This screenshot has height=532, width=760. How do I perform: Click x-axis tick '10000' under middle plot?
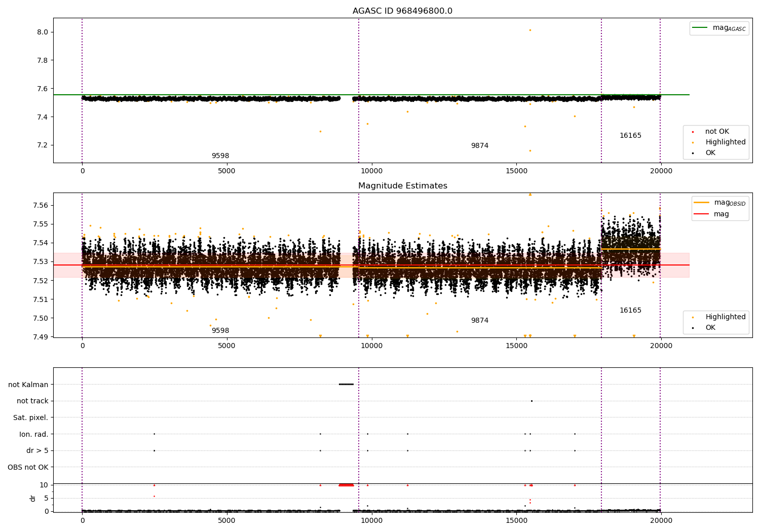pyautogui.click(x=371, y=346)
